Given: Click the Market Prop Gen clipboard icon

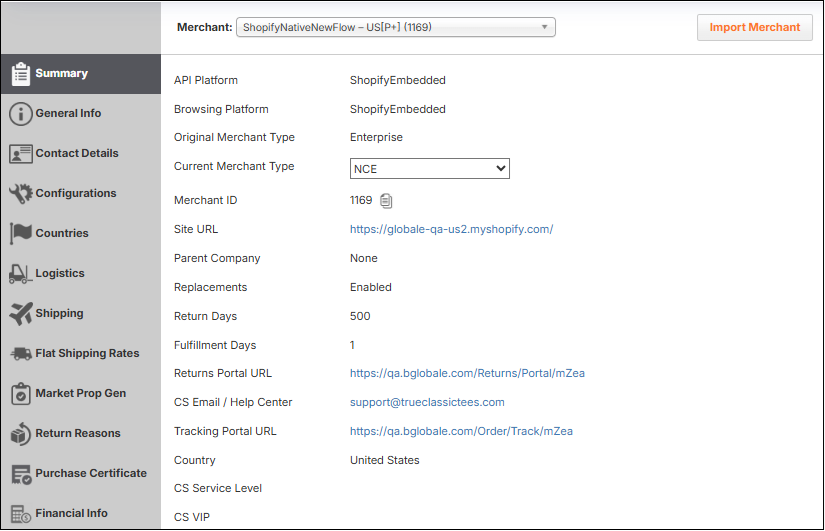Looking at the screenshot, I should pyautogui.click(x=21, y=394).
